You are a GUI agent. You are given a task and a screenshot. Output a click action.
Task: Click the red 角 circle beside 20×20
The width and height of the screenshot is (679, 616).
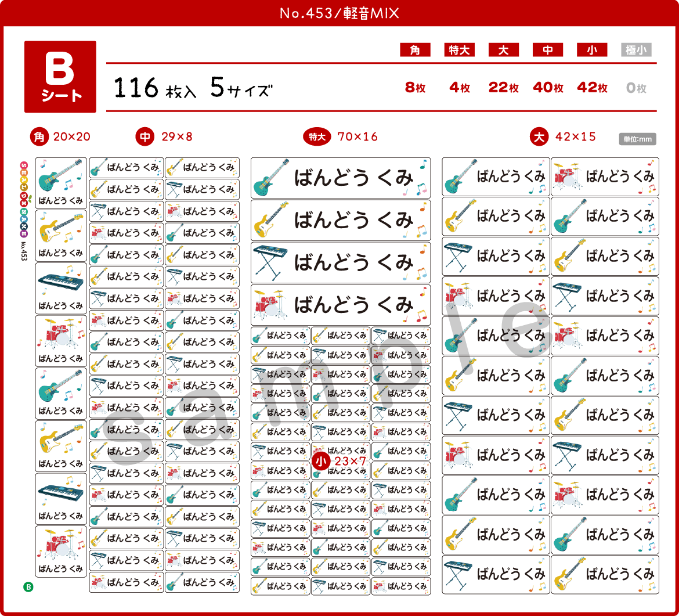click(x=39, y=137)
